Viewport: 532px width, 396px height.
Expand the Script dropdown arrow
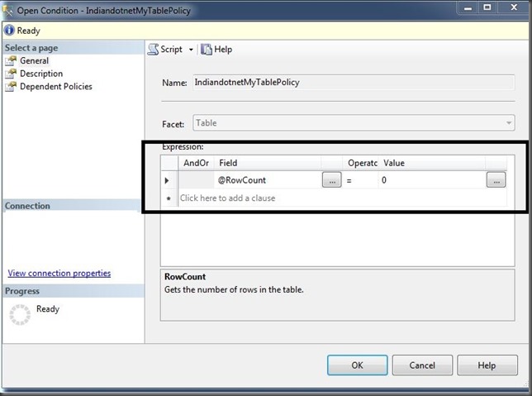click(191, 50)
